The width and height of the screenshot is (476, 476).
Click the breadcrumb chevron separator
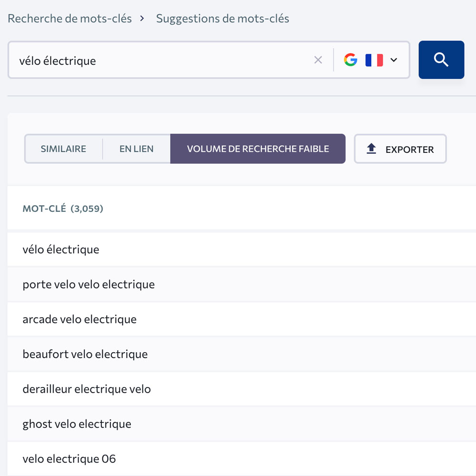pos(142,19)
